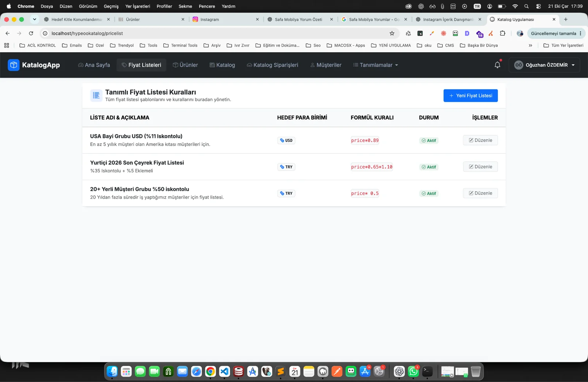Click the price*0.65*1.10 formula text

[x=372, y=167]
